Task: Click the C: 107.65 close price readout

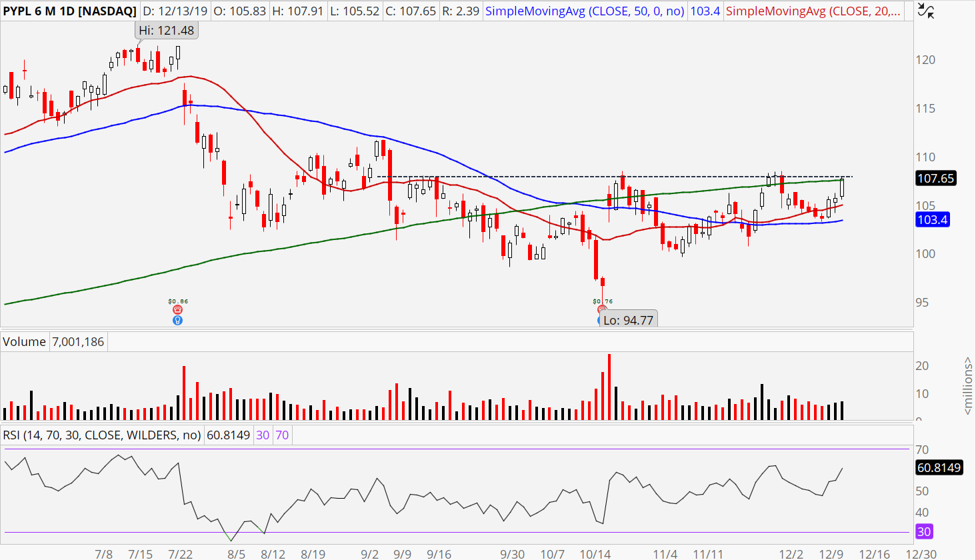Action: [411, 11]
